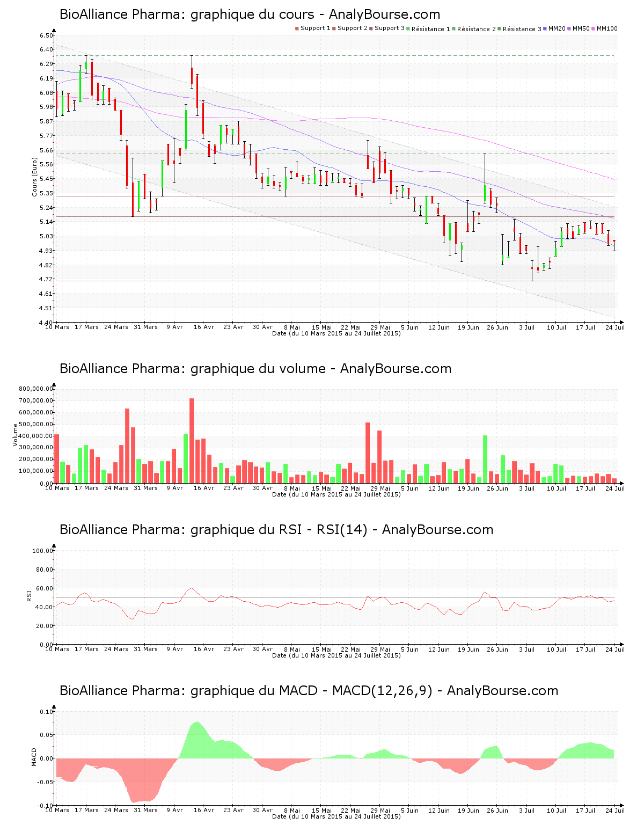The height and width of the screenshot is (832, 644).
Task: Click the 'MACD' vertical axis label
Action: coord(34,757)
